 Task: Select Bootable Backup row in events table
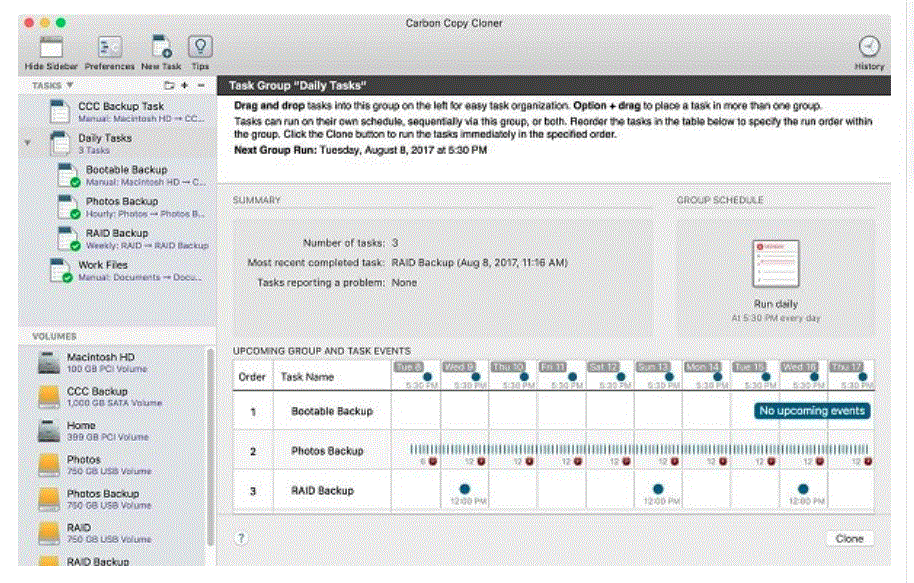(554, 411)
